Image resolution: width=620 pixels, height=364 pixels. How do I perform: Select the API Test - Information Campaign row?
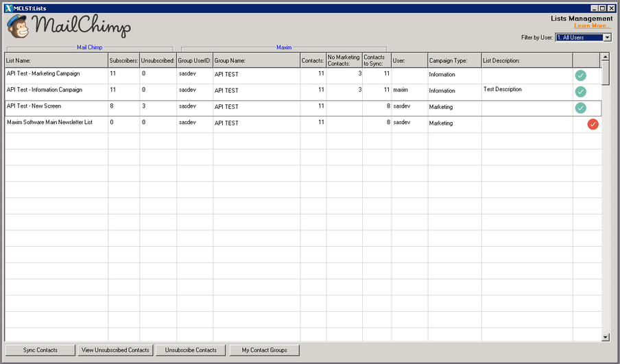303,92
